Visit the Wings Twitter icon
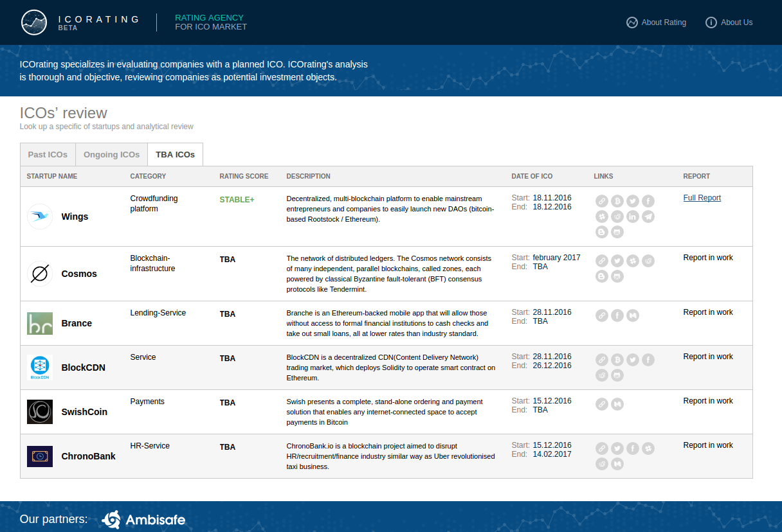The image size is (782, 532). [633, 201]
